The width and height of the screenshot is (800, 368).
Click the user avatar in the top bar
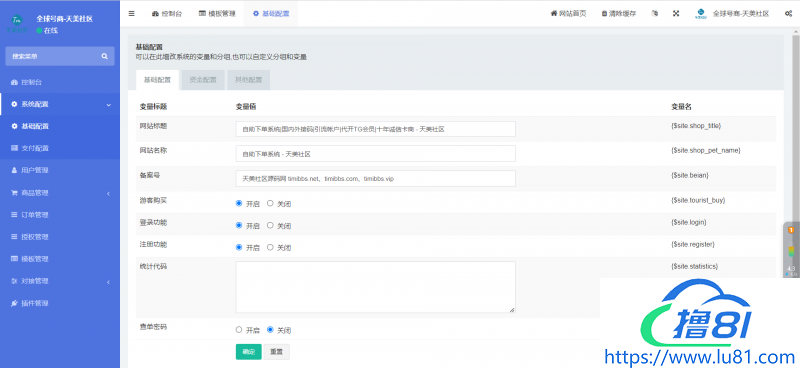pyautogui.click(x=701, y=14)
